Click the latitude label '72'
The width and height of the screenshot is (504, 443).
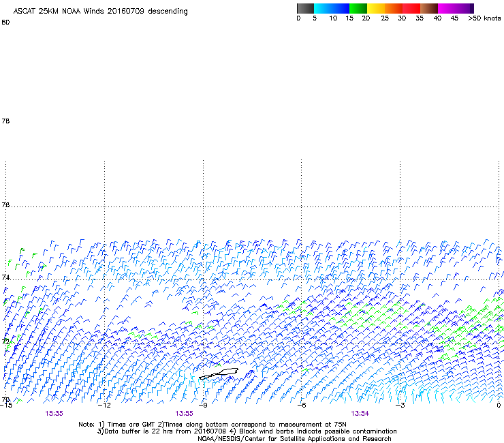tap(5, 341)
